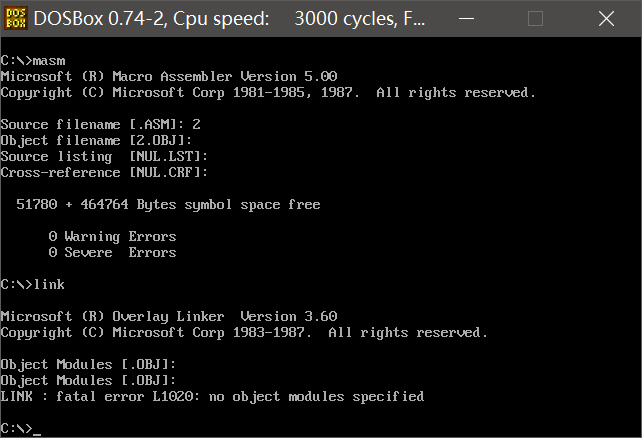Click the "0 Severe Errors" line
Viewport: 642px width, 438px height.
[x=112, y=252]
